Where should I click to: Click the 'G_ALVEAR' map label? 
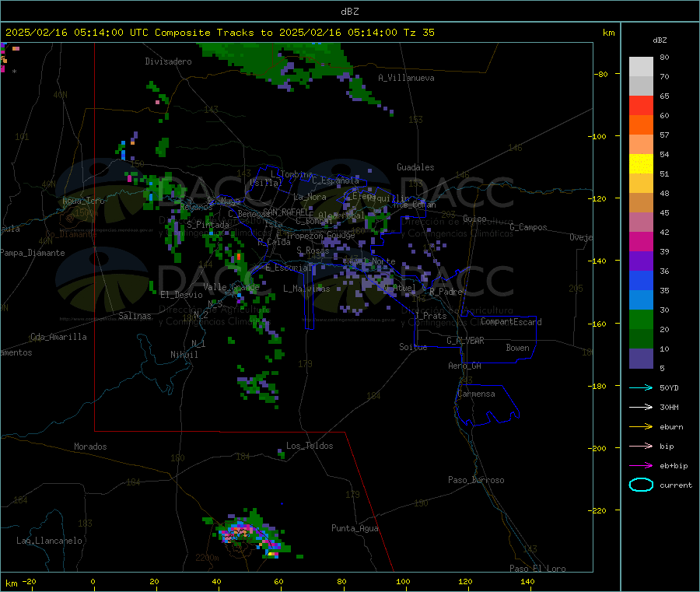pyautogui.click(x=465, y=341)
